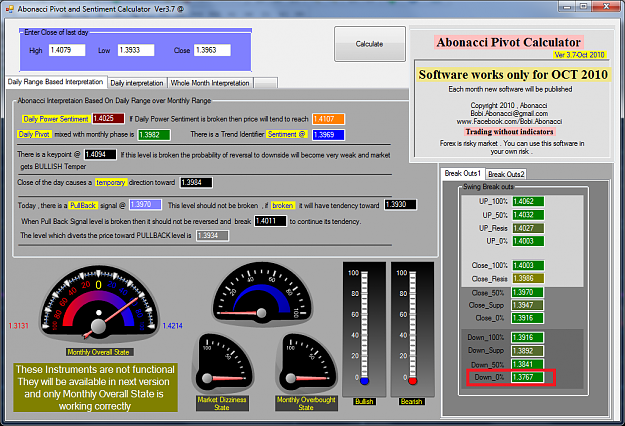Viewport: 625px width, 426px height.
Task: Open the Whole Month Interpretation tab
Action: [x=210, y=83]
